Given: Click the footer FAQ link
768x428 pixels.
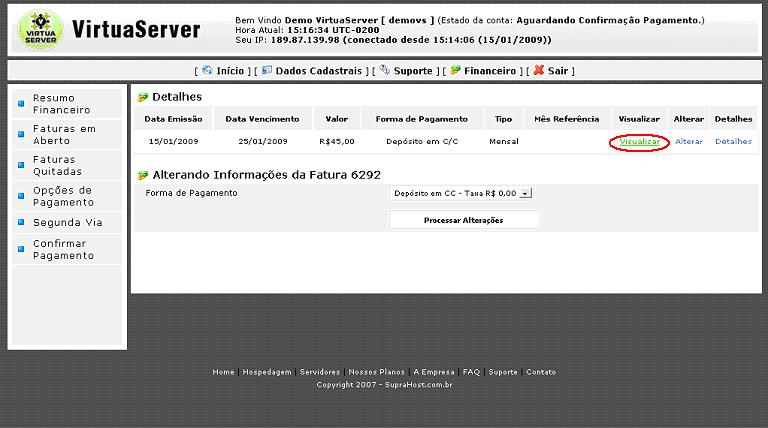Looking at the screenshot, I should [x=471, y=372].
